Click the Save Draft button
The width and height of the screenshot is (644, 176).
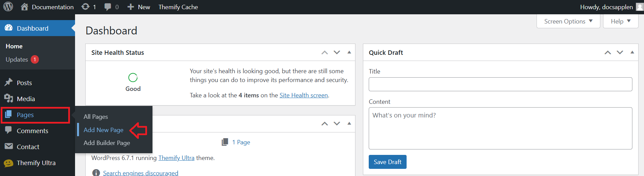pos(387,162)
